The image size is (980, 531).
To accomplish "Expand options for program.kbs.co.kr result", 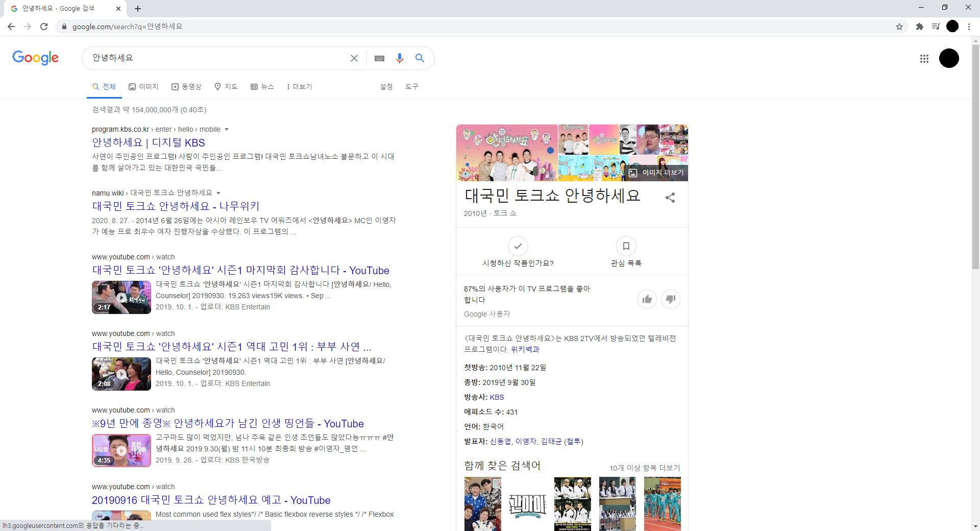I will [x=227, y=130].
